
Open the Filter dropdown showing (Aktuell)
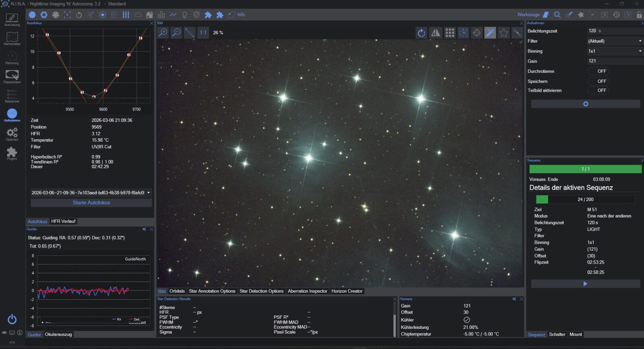[614, 41]
